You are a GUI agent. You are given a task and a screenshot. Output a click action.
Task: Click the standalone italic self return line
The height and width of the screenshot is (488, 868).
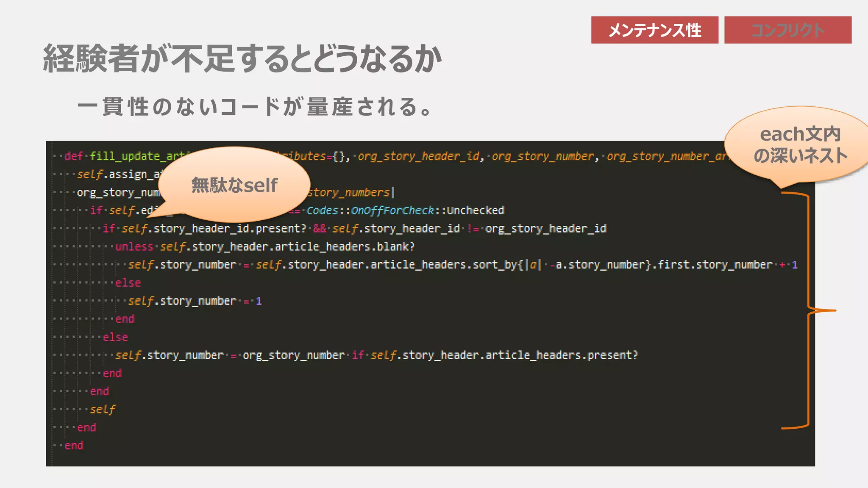(x=103, y=410)
